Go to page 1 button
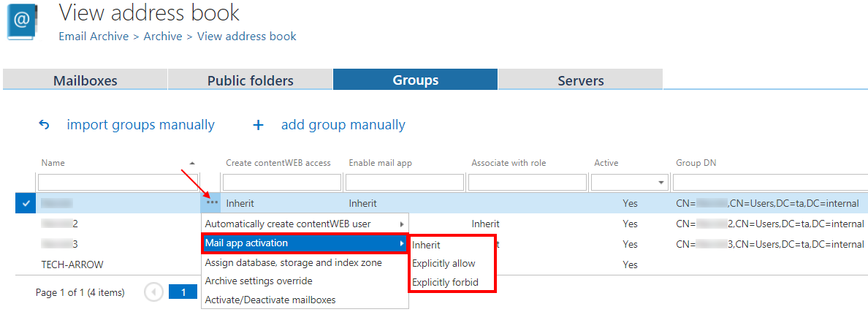 [x=183, y=292]
